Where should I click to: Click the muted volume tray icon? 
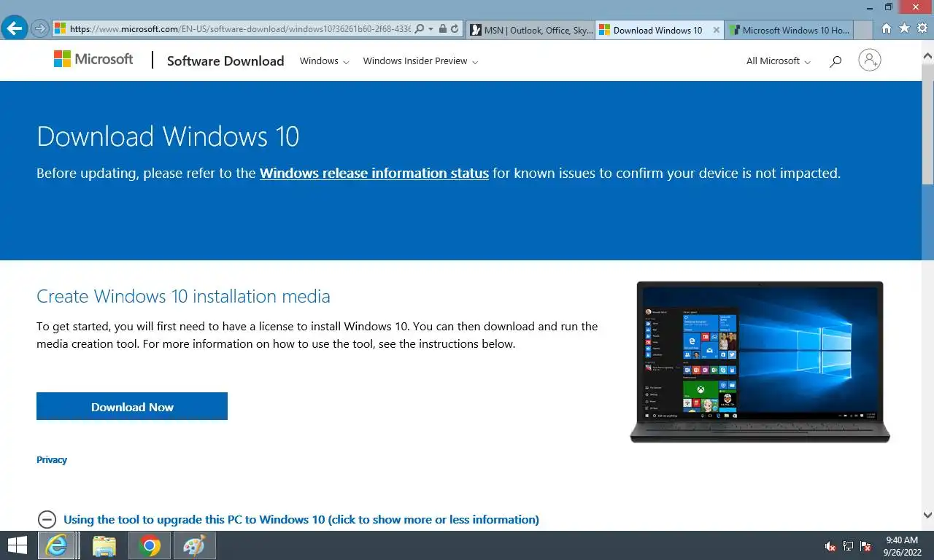tap(830, 546)
